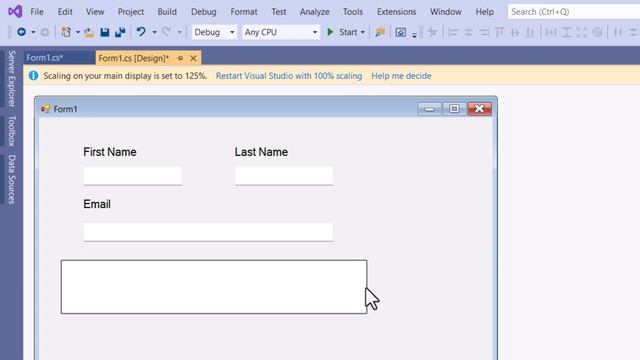The image size is (640, 360).
Task: Select the Email text box on the form
Action: tap(208, 232)
